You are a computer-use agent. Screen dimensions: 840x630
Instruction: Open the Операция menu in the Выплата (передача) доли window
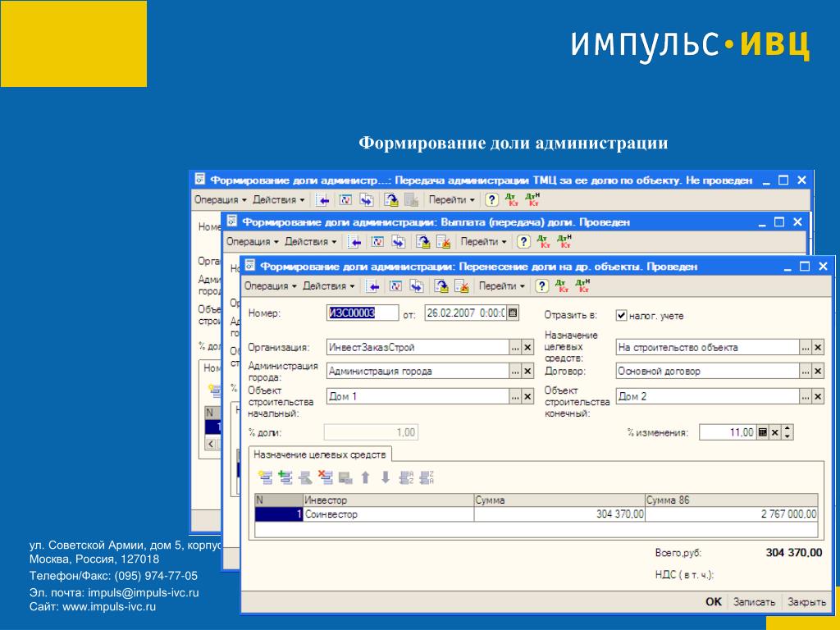(253, 242)
